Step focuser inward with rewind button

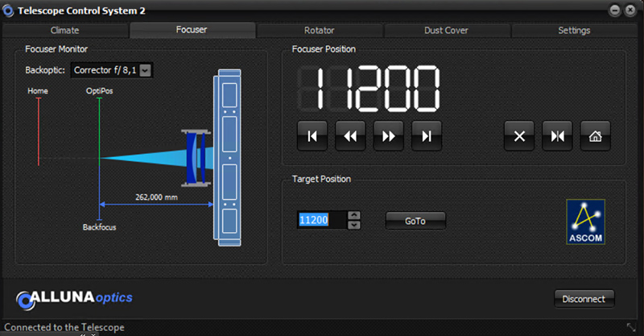[350, 135]
